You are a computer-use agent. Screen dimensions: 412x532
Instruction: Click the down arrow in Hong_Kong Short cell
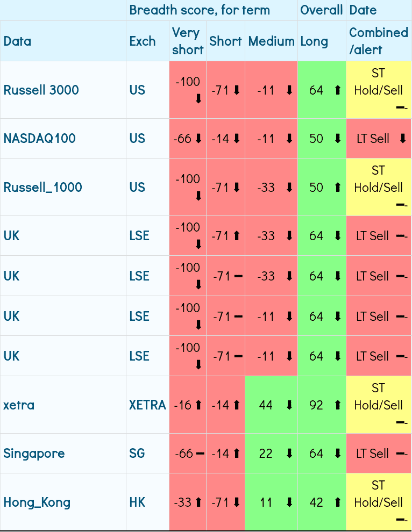coord(237,502)
